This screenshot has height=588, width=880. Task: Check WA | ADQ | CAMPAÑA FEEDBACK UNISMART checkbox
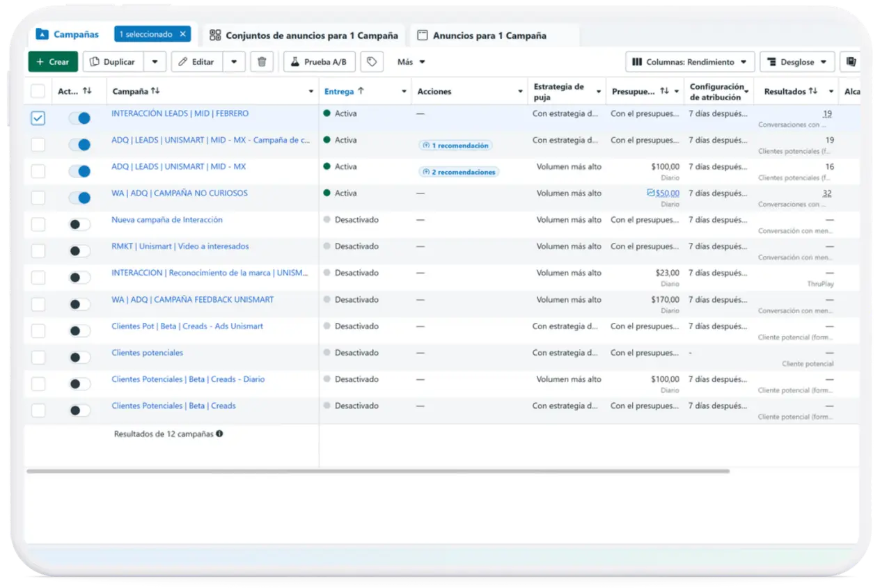(x=38, y=304)
